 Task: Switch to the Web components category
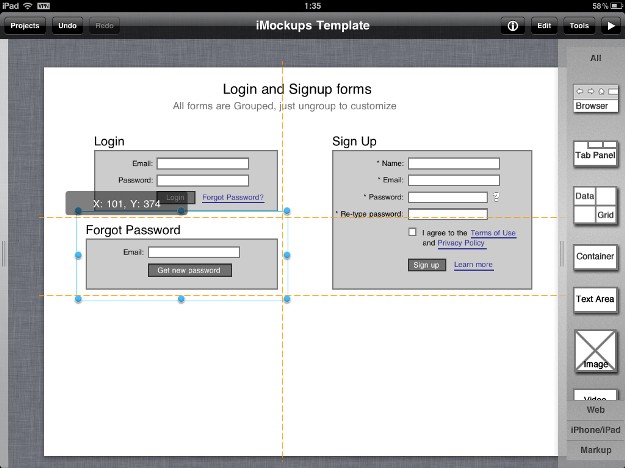tap(595, 410)
